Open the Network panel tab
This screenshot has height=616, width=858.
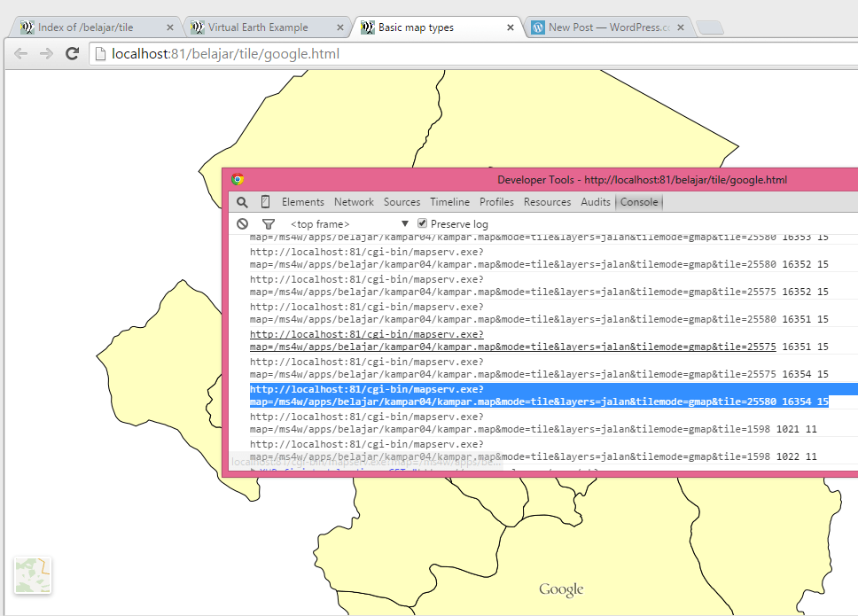pos(354,202)
